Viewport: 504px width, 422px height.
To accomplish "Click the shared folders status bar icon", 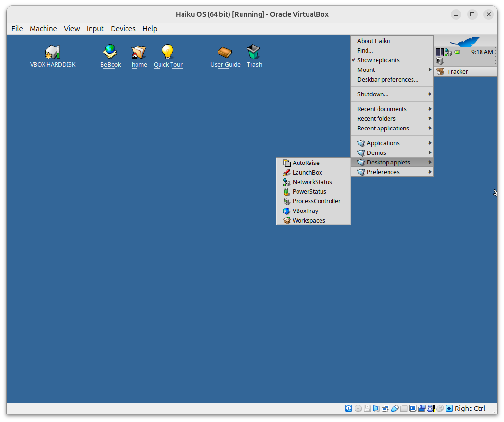I will tap(404, 409).
